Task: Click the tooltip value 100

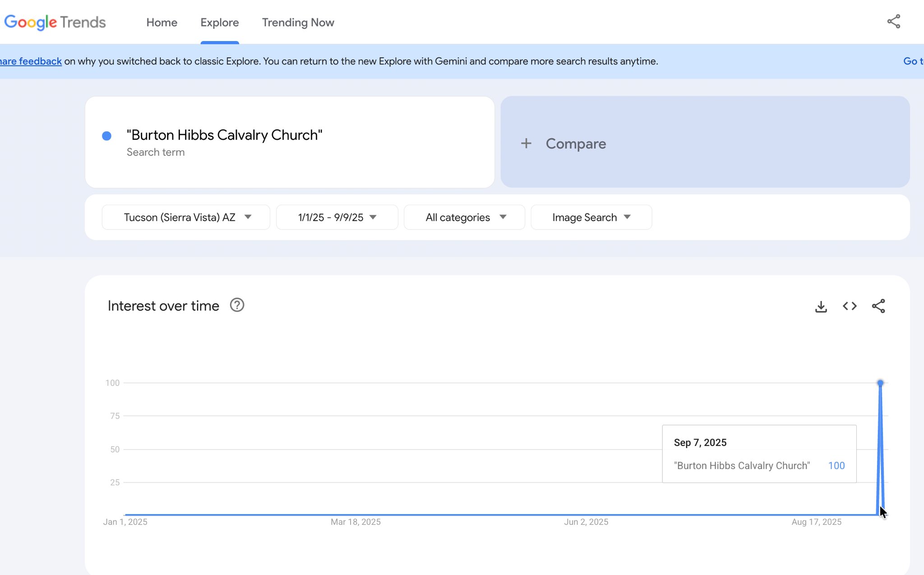Action: point(836,466)
